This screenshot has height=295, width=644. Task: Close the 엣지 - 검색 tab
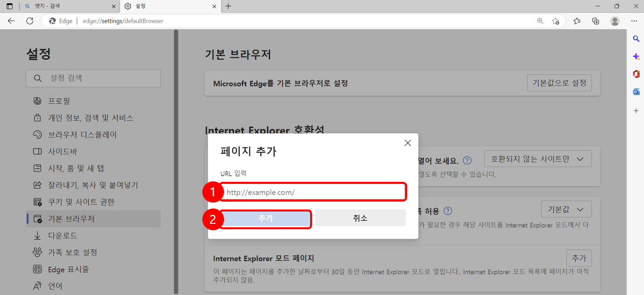click(114, 6)
